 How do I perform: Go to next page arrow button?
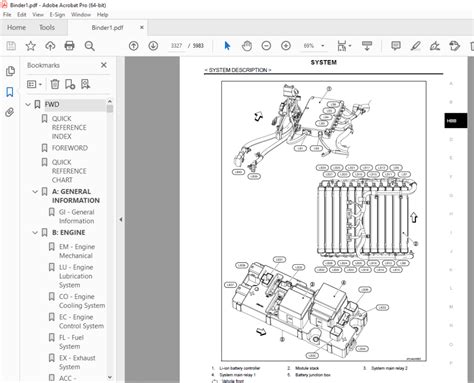tap(153, 46)
